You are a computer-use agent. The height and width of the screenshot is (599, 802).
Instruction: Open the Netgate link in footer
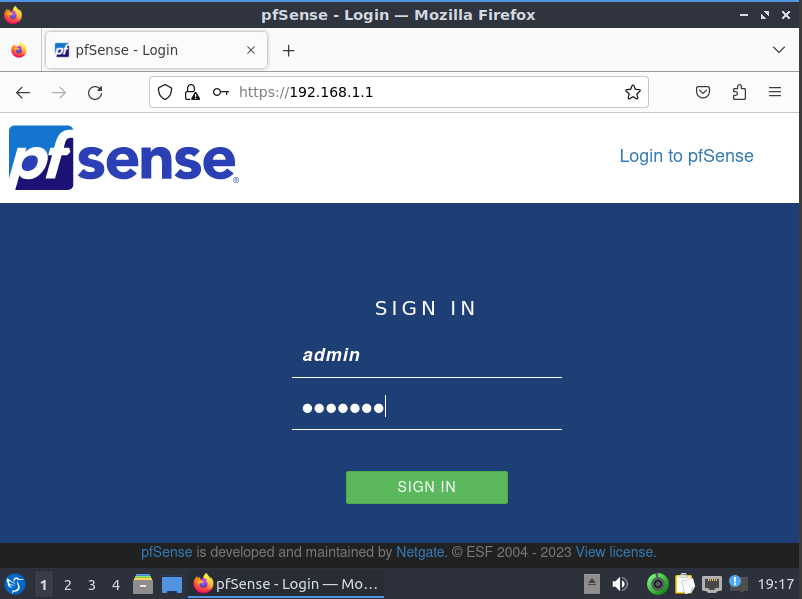(421, 552)
